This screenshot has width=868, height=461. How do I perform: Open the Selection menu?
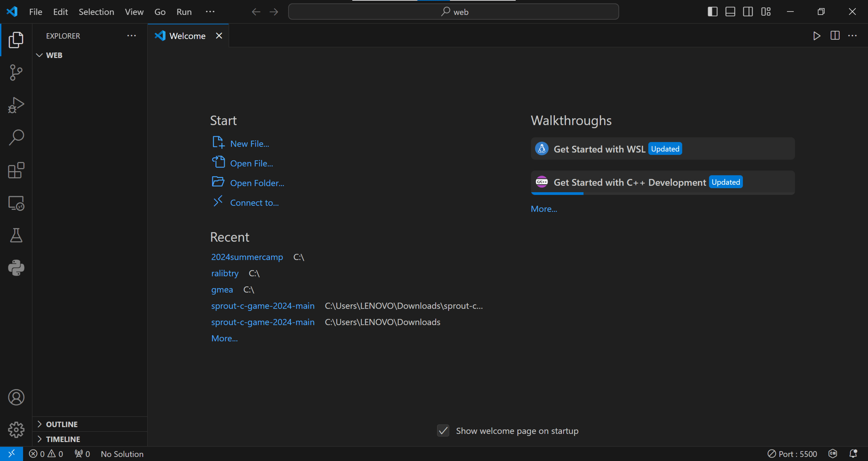pyautogui.click(x=96, y=12)
